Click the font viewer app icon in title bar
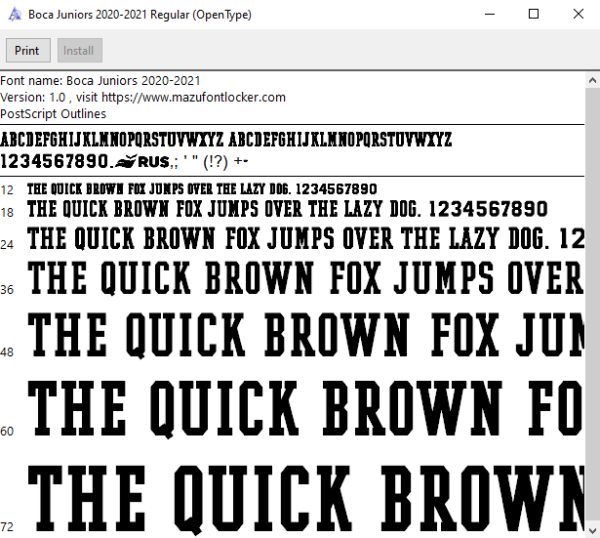 coord(15,15)
